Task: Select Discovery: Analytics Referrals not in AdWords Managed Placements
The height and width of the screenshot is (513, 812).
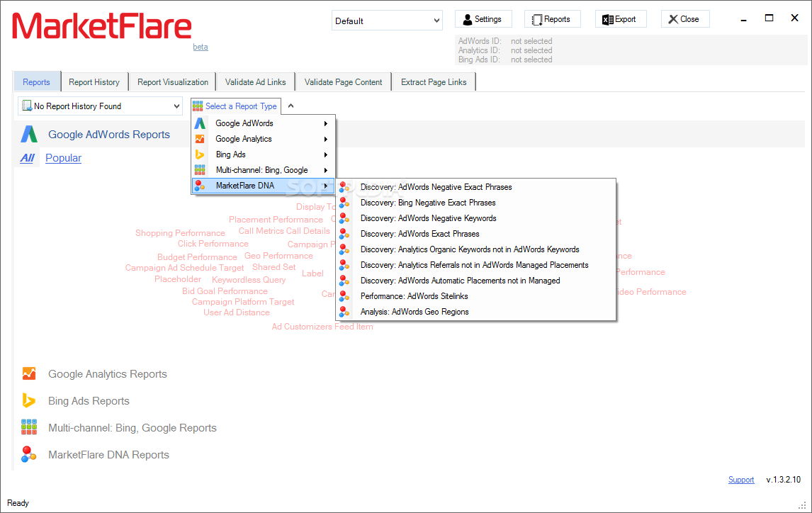Action: coord(476,265)
